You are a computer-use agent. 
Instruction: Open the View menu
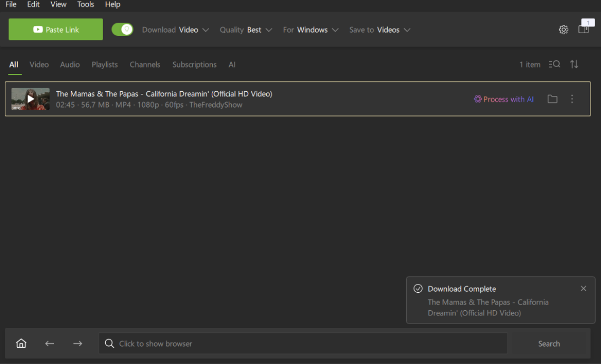coord(58,5)
